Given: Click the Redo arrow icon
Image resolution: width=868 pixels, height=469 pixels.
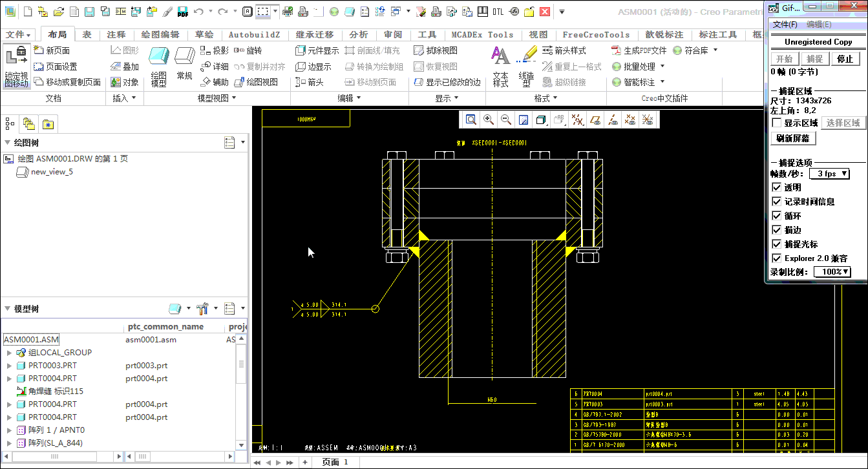Looking at the screenshot, I should (222, 12).
